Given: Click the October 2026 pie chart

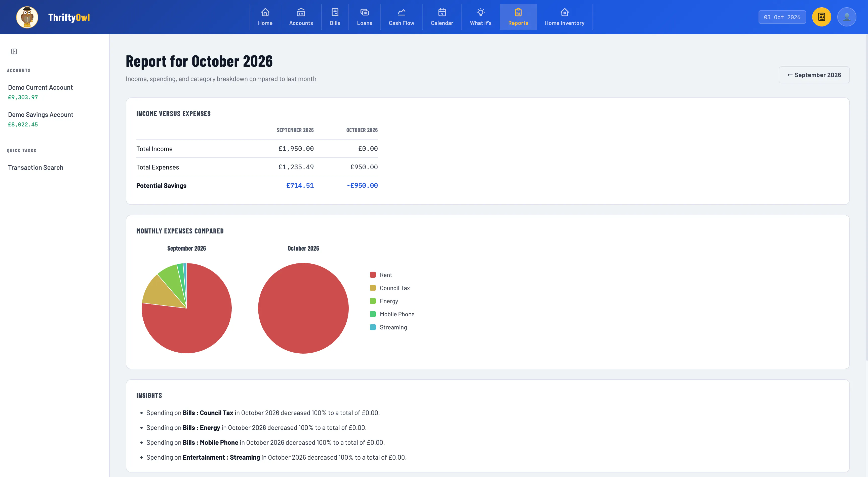Looking at the screenshot, I should pyautogui.click(x=303, y=308).
